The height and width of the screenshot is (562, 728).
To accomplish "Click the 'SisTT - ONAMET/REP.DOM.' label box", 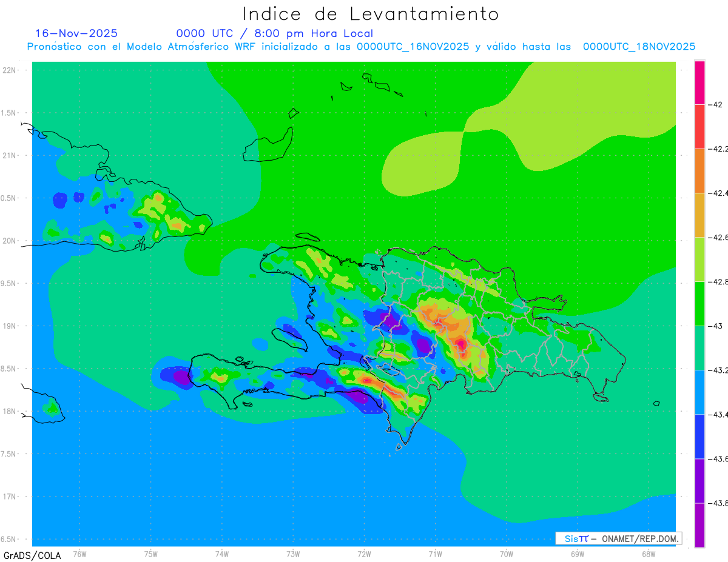I will [x=618, y=538].
